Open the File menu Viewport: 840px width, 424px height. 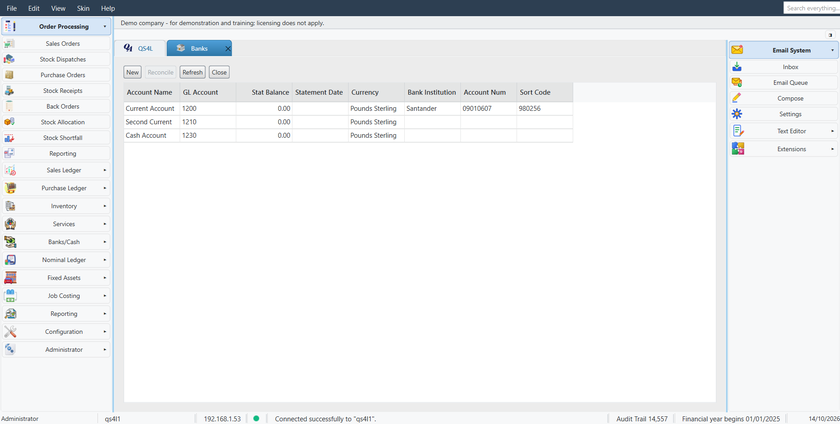[x=11, y=8]
